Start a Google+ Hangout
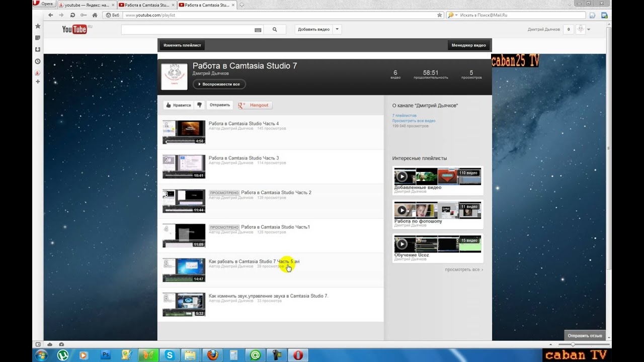The width and height of the screenshot is (644, 362). 255,105
